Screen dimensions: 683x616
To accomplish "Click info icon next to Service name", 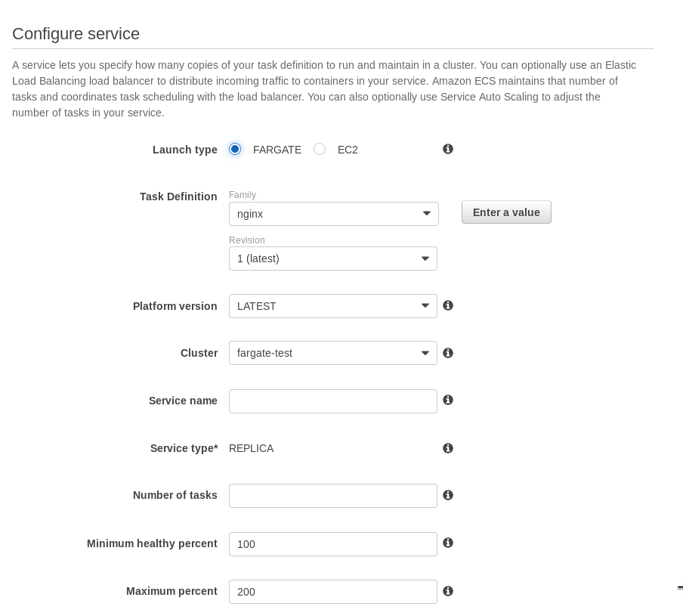I will coord(448,400).
